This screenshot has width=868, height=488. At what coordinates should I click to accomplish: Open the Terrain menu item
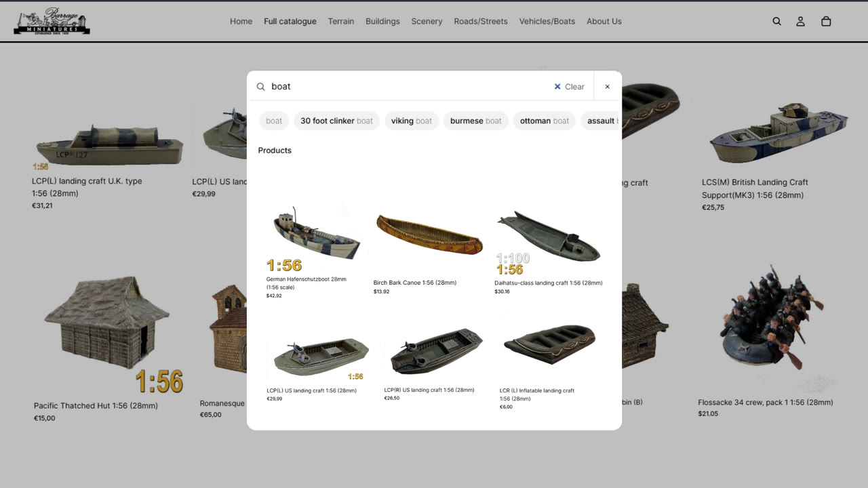tap(341, 21)
